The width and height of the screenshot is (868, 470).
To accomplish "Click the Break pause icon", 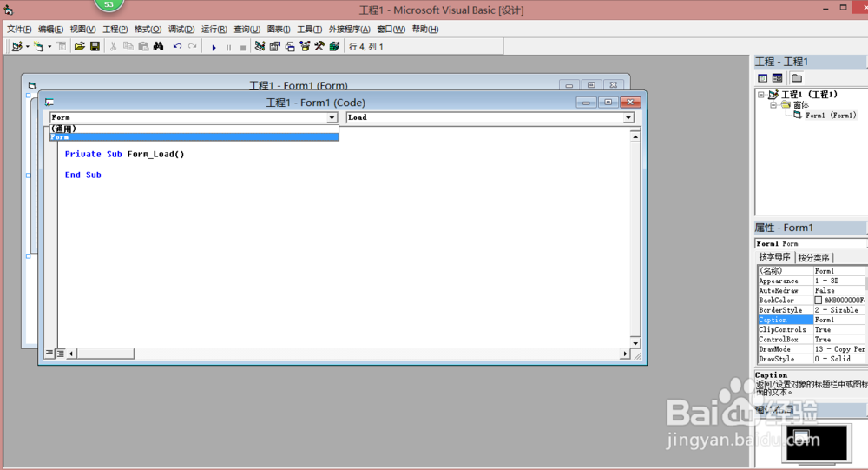I will pos(228,47).
